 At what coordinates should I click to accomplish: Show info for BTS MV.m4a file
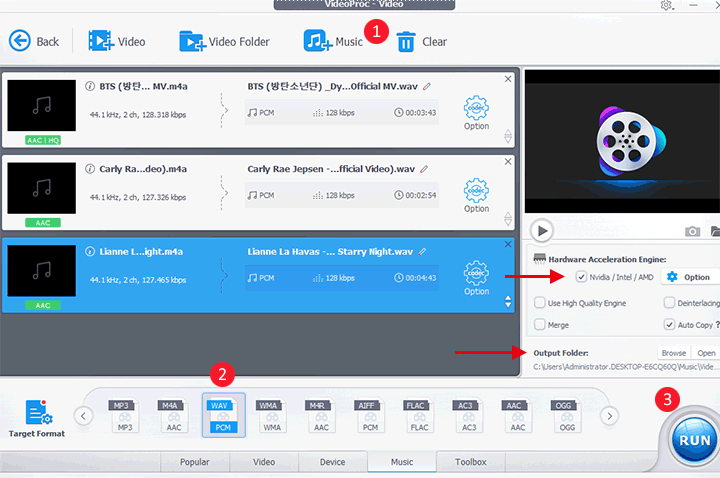point(90,86)
